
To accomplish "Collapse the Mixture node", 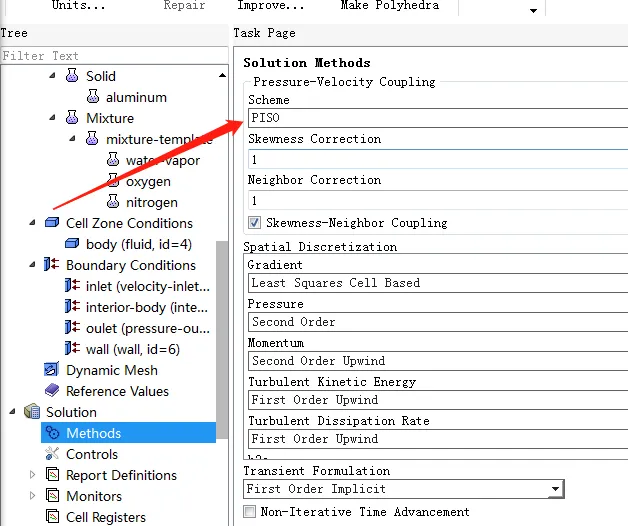I will (52, 117).
